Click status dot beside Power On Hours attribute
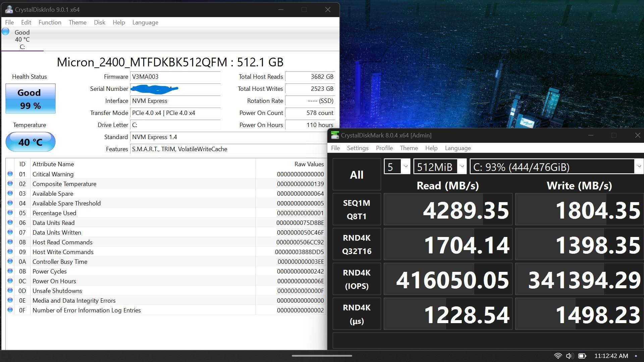The width and height of the screenshot is (644, 362). (x=10, y=281)
